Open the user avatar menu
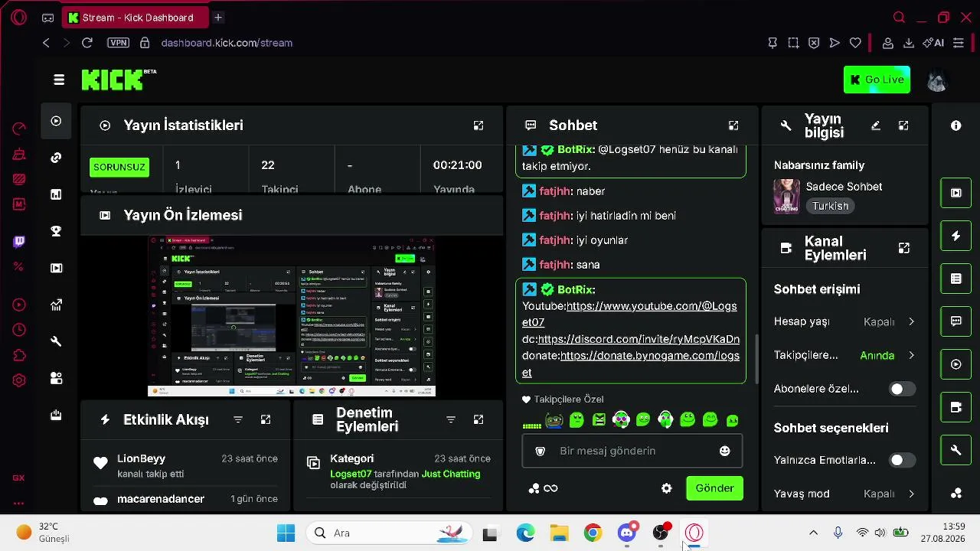The height and width of the screenshot is (551, 980). coord(937,80)
